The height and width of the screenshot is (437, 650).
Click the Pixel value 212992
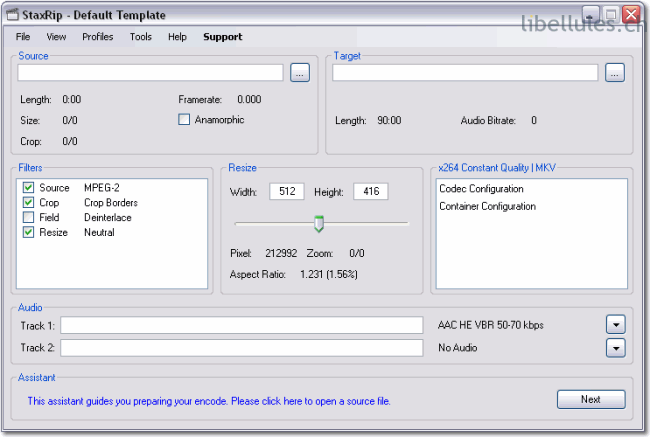click(281, 253)
